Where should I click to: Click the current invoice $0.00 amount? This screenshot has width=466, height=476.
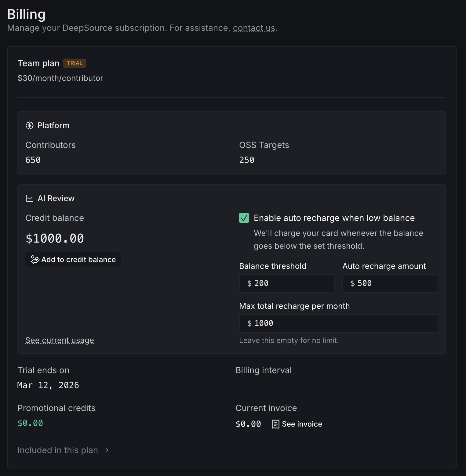click(x=248, y=424)
